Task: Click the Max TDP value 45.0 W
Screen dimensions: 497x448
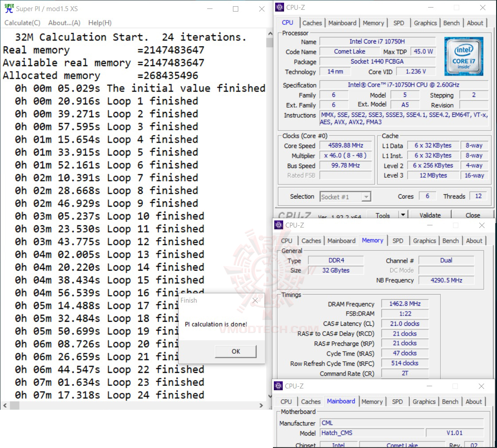Action: [423, 52]
